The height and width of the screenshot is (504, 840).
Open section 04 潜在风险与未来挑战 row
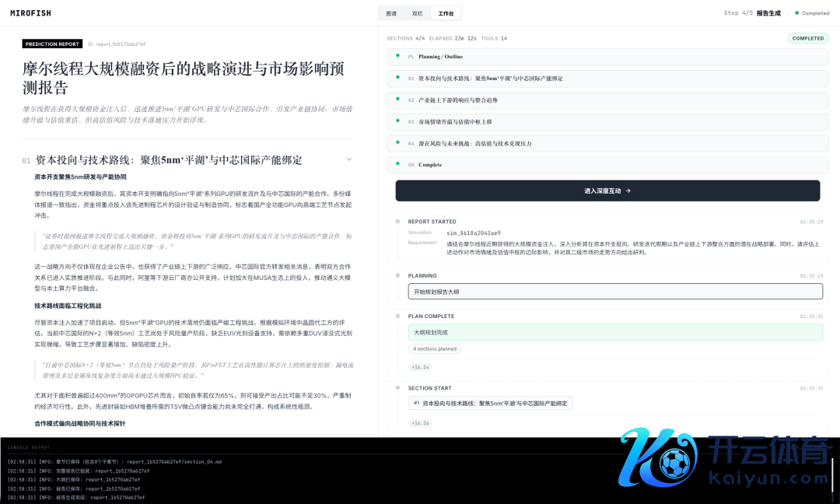[x=607, y=144]
